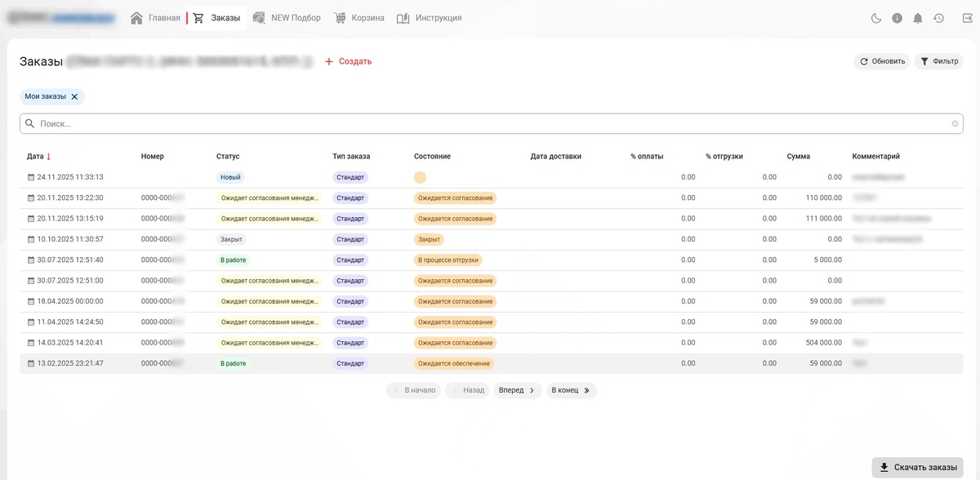Click В работе status of 30.07.2025 12:51:40 order
980x480 pixels.
233,260
